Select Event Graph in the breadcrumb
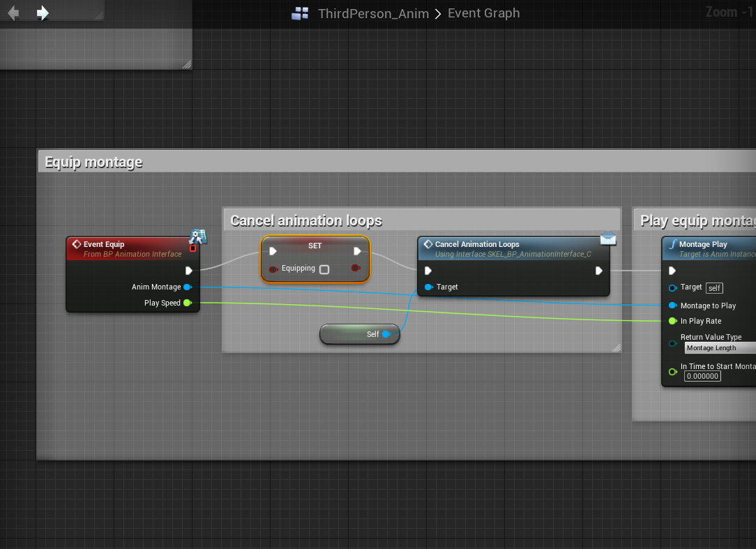Viewport: 756px width, 549px height. coord(483,13)
